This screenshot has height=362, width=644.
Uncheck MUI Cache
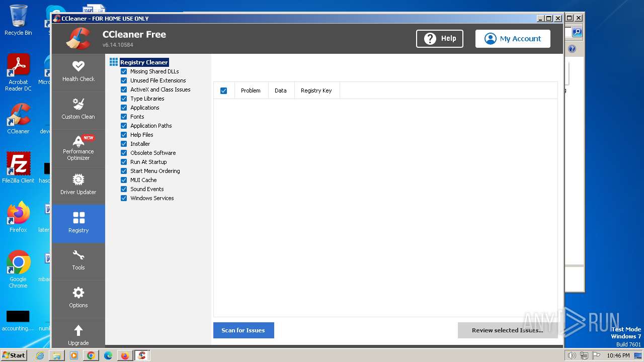click(124, 180)
